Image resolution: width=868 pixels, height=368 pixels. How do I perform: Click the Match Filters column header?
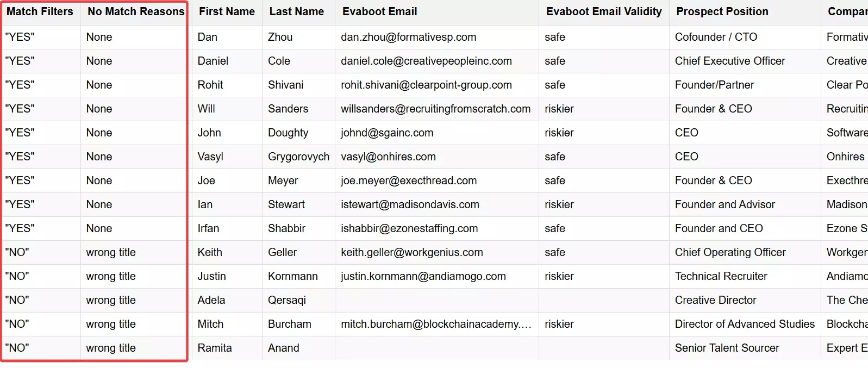pyautogui.click(x=40, y=11)
